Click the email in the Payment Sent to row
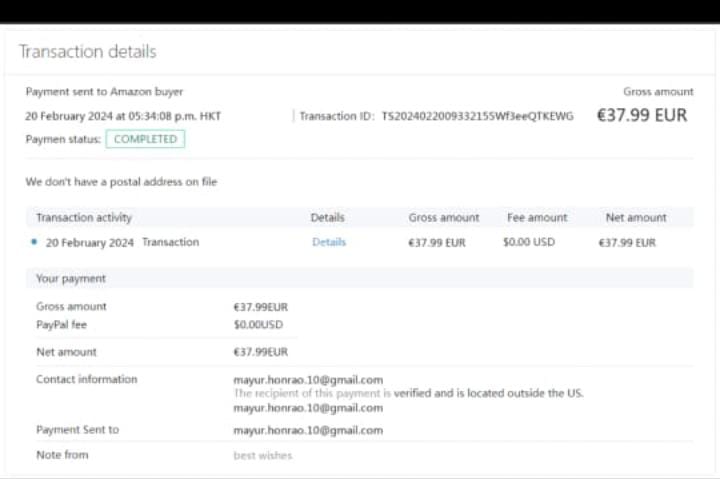 tap(307, 430)
